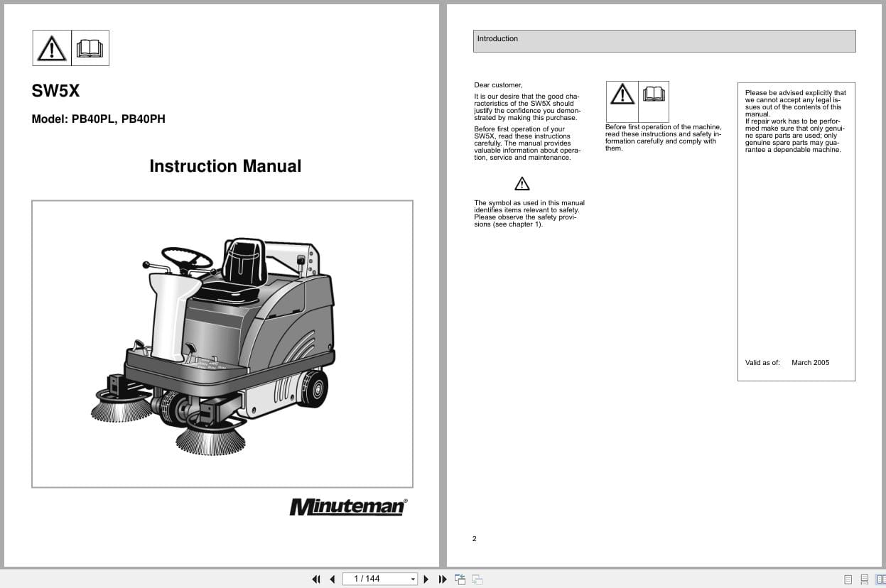
Task: Open page history via the dropdown arrow
Action: coord(413,579)
